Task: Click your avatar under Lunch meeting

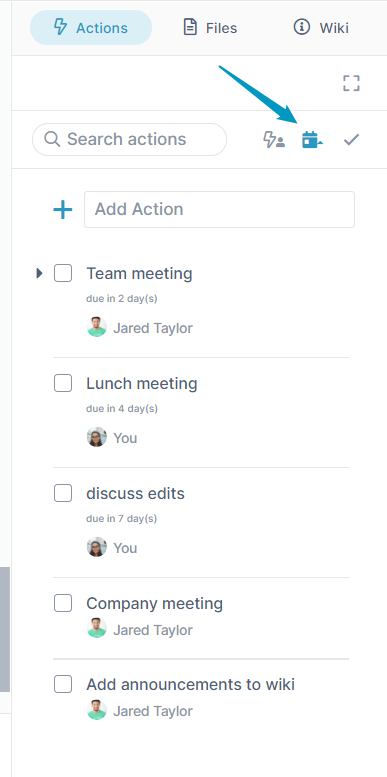Action: [97, 438]
